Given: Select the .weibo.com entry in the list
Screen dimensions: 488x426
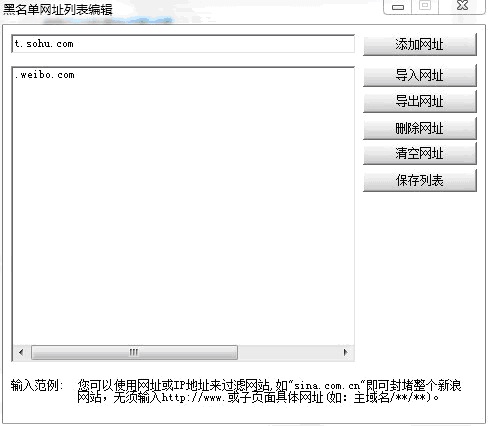Looking at the screenshot, I should click(x=45, y=75).
